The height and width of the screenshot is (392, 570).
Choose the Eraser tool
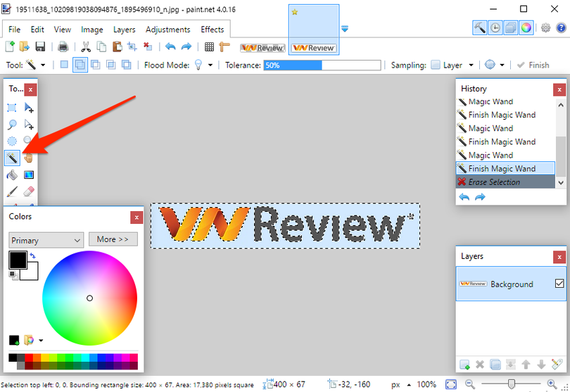[29, 191]
